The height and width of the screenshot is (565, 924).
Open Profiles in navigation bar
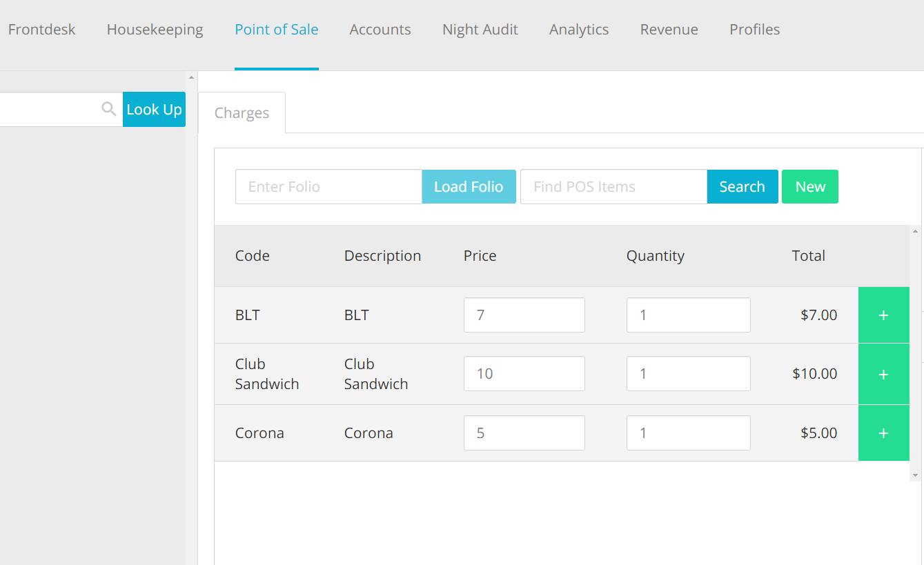755,30
